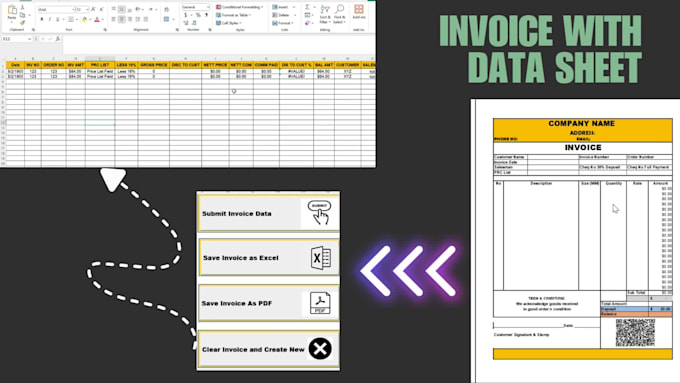The image size is (680, 383).
Task: Open the Format as Table dropdown
Action: coord(234,15)
